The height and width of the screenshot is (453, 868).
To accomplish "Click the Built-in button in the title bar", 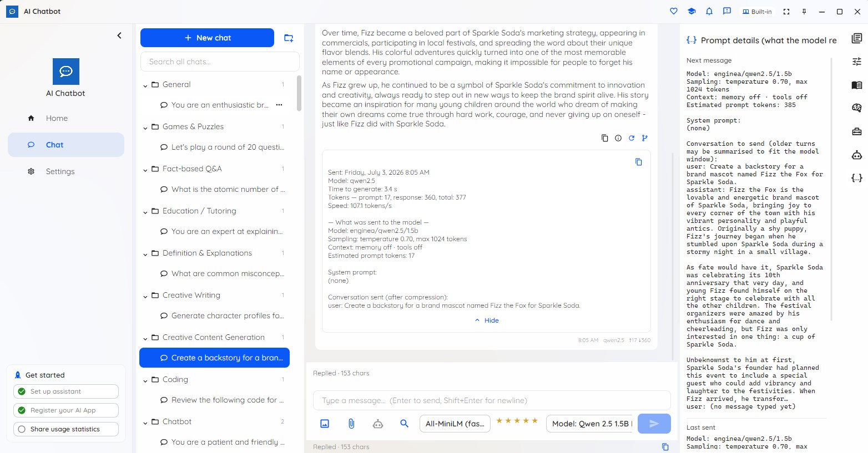I will [757, 11].
